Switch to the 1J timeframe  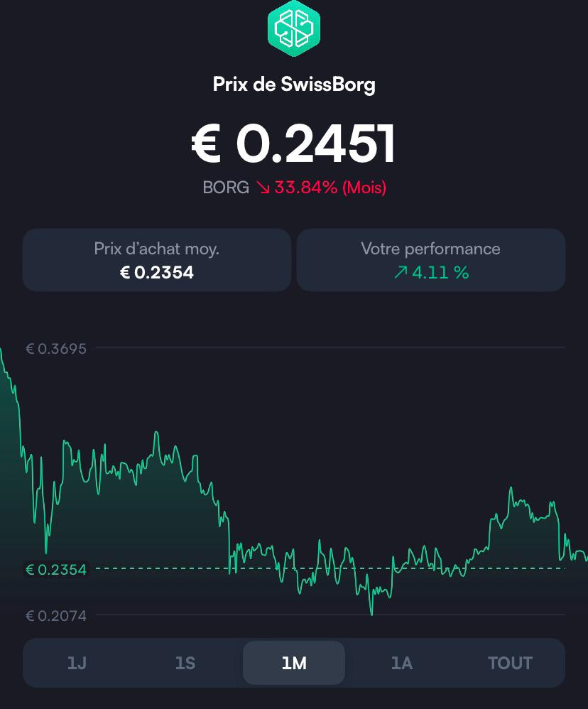coord(77,662)
